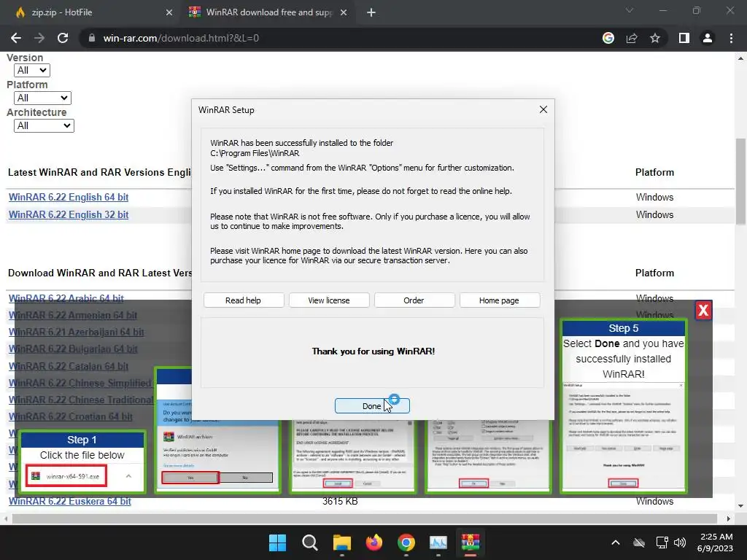Open network status tray icon

[662, 542]
